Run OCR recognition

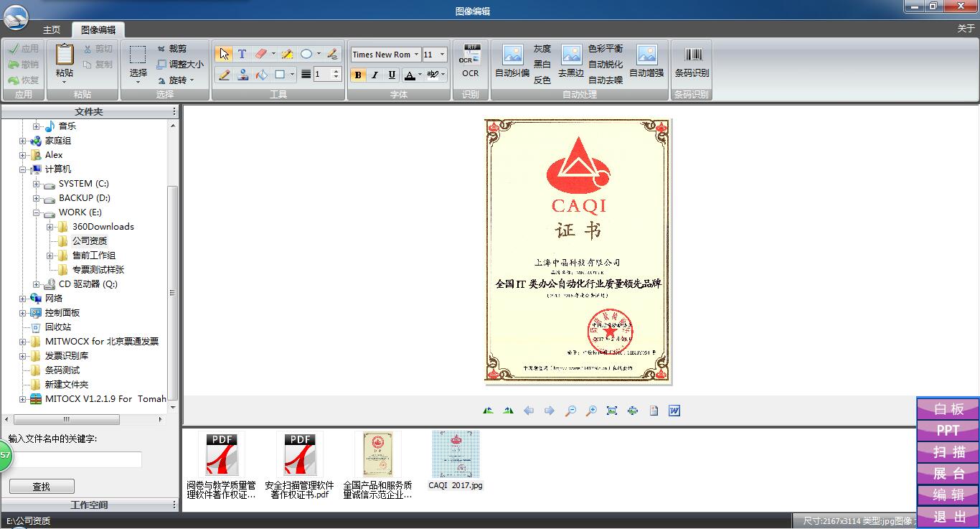point(470,61)
